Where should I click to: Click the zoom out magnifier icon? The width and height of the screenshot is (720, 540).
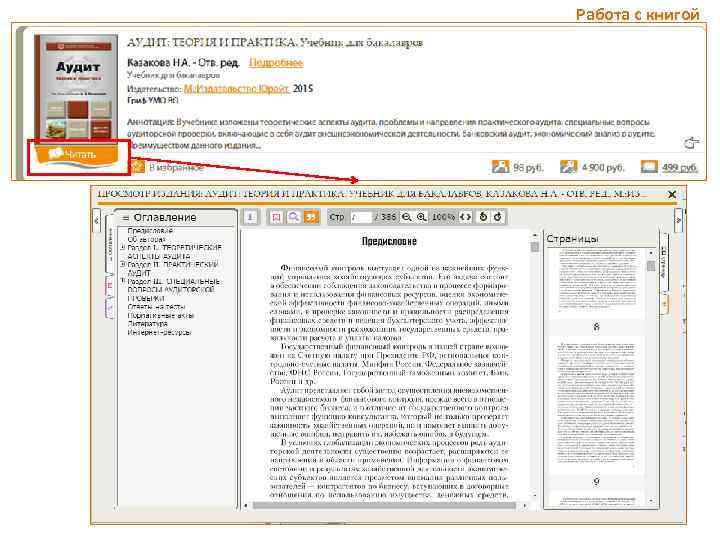(x=406, y=217)
